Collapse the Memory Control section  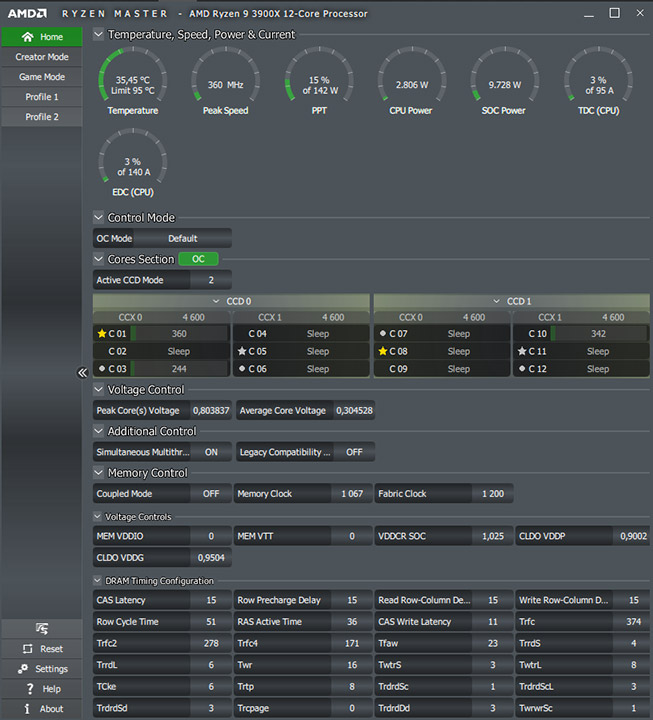tap(98, 472)
